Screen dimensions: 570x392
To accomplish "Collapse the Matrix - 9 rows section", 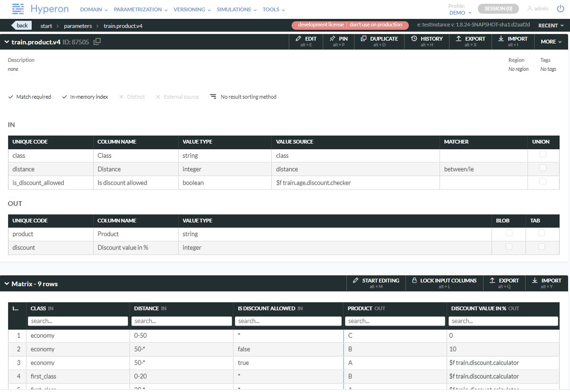I will pos(7,284).
